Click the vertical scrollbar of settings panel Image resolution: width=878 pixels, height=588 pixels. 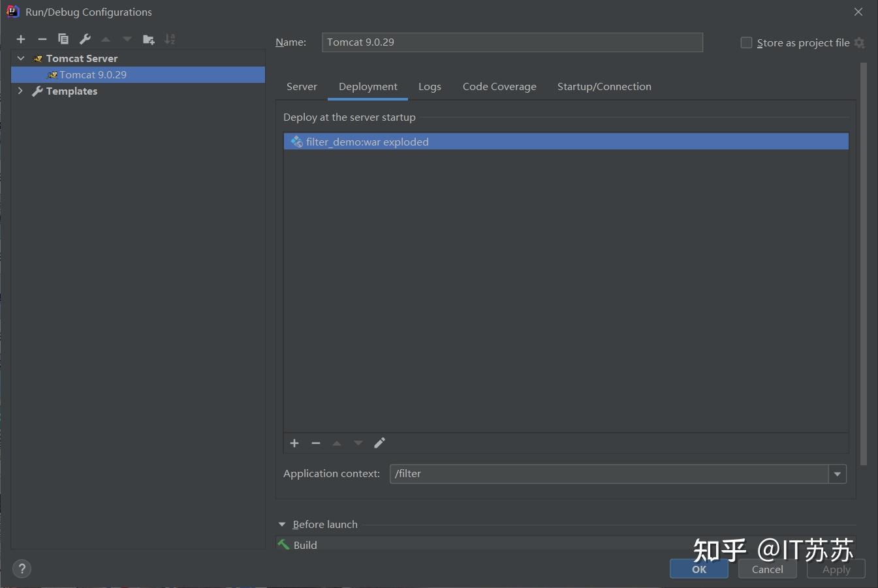coord(864,264)
